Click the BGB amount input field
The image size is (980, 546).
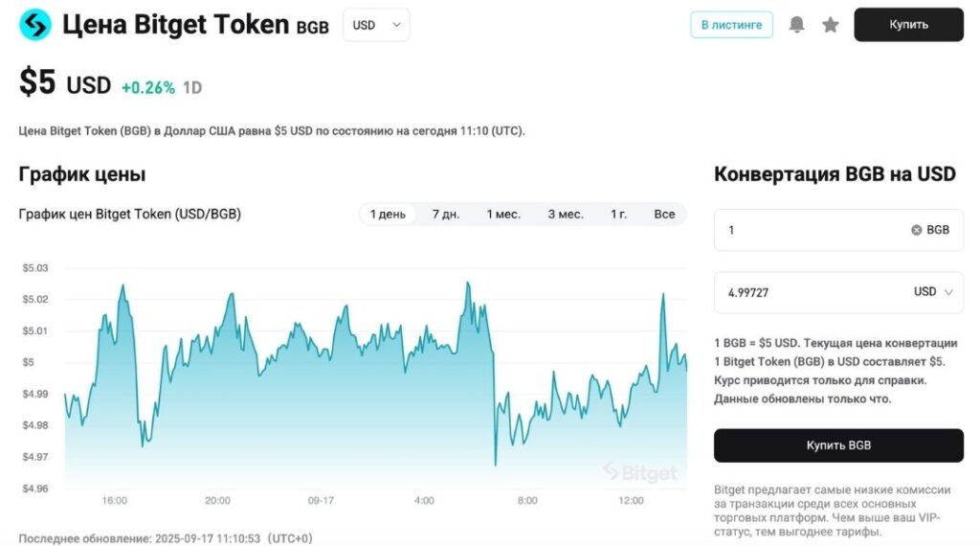[813, 230]
